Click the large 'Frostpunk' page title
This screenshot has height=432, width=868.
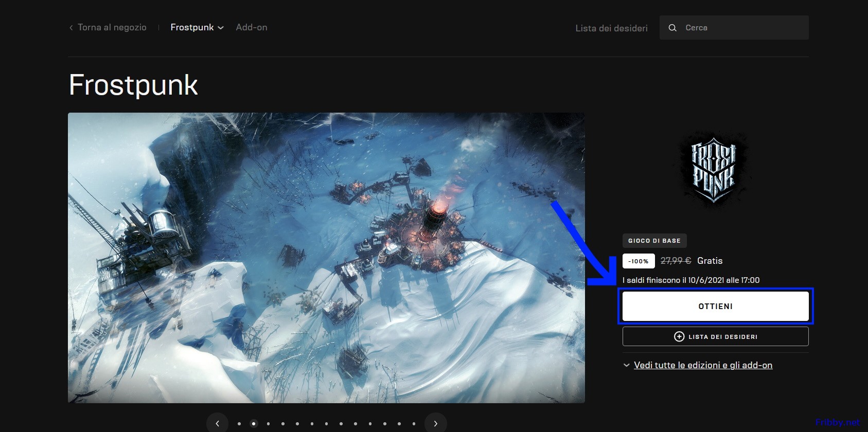point(133,85)
